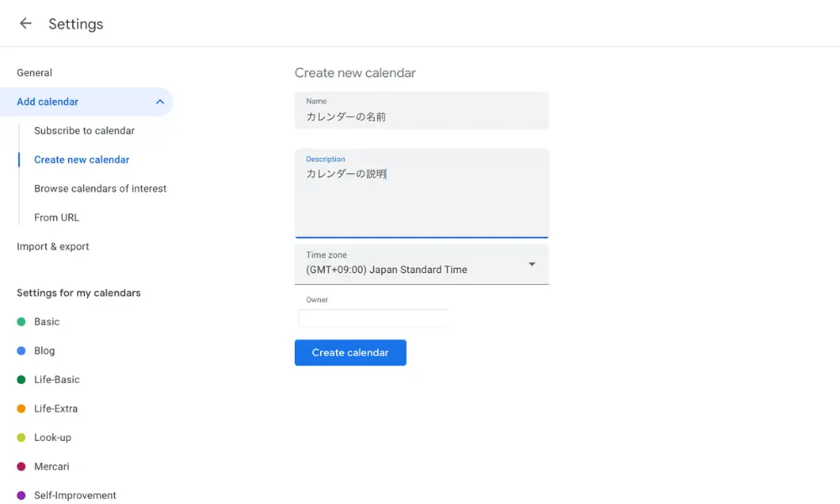This screenshot has height=504, width=840.
Task: Open settings for Look-up calendar
Action: [x=52, y=437]
